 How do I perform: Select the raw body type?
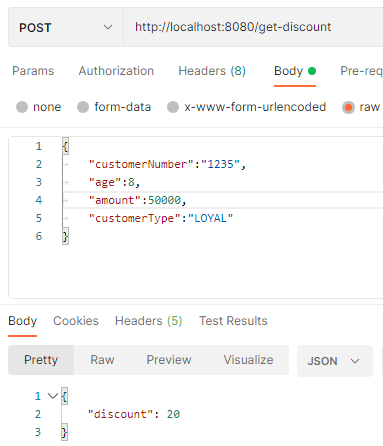pos(361,107)
